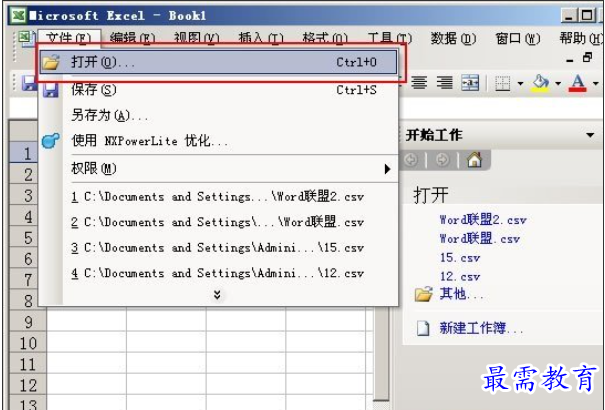This screenshot has height=410, width=605.
Task: Click the Align Right toolbar icon
Action: [444, 83]
